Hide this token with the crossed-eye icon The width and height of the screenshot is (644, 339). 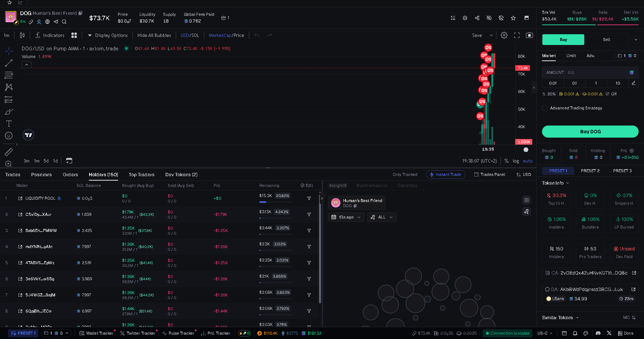pyautogui.click(x=489, y=18)
